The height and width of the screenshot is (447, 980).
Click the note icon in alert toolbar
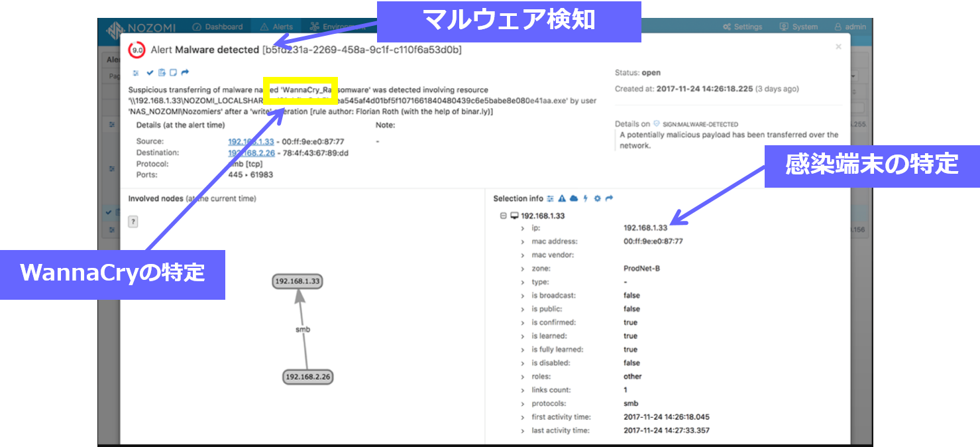tap(173, 72)
